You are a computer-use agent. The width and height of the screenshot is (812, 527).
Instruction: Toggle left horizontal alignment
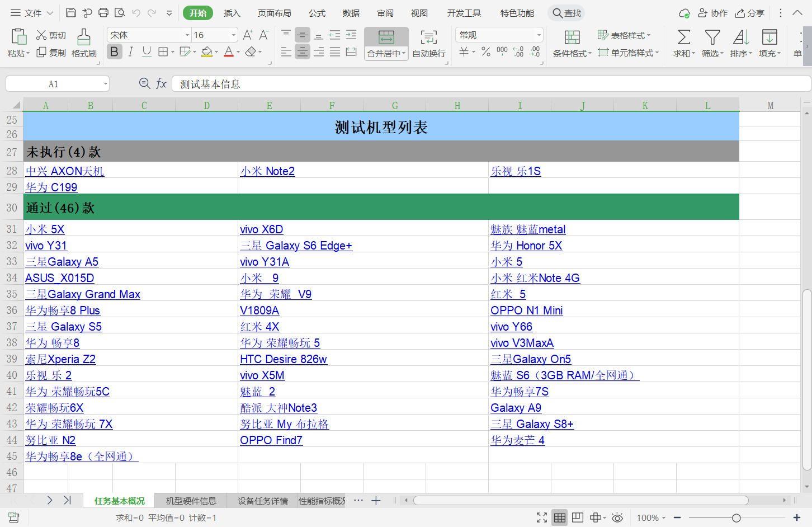286,52
